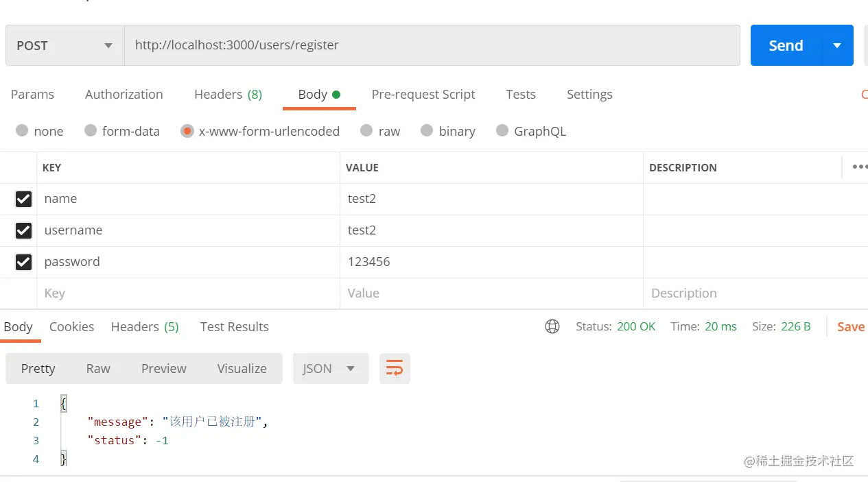The image size is (868, 482).
Task: Open the response Headers (5) tab
Action: point(145,326)
